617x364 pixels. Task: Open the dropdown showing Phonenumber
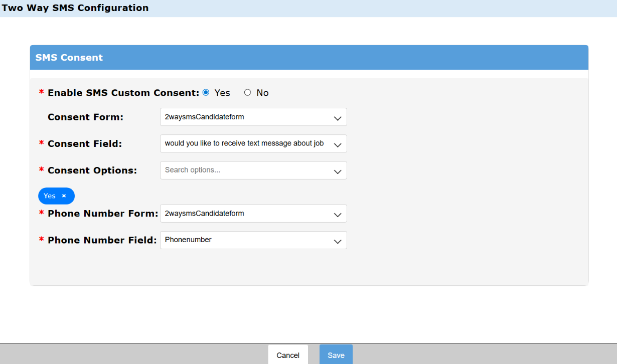[246, 240]
